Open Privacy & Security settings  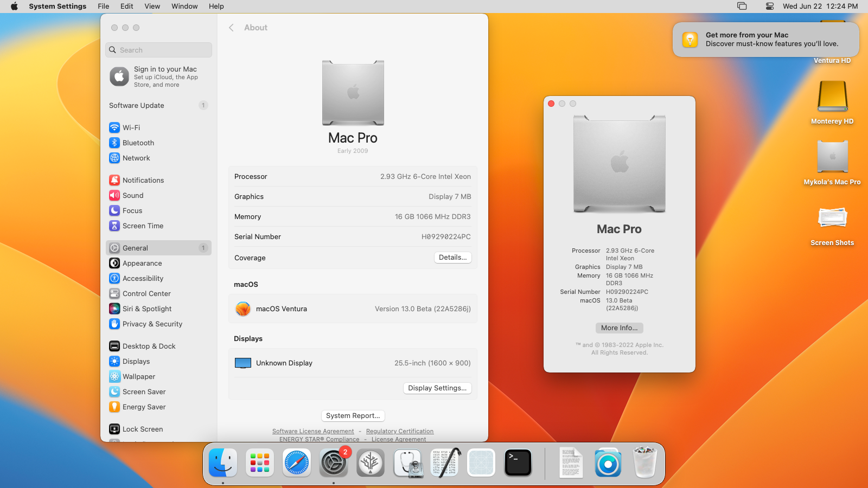click(x=158, y=324)
